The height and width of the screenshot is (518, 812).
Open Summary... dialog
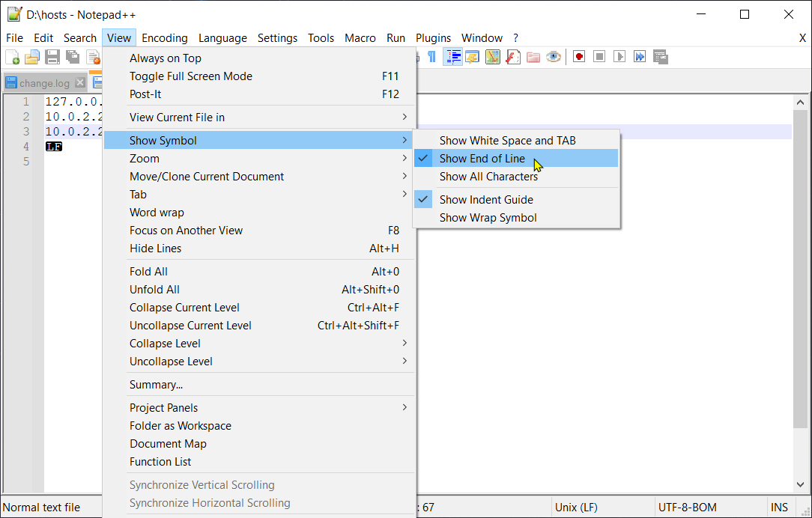259,385
